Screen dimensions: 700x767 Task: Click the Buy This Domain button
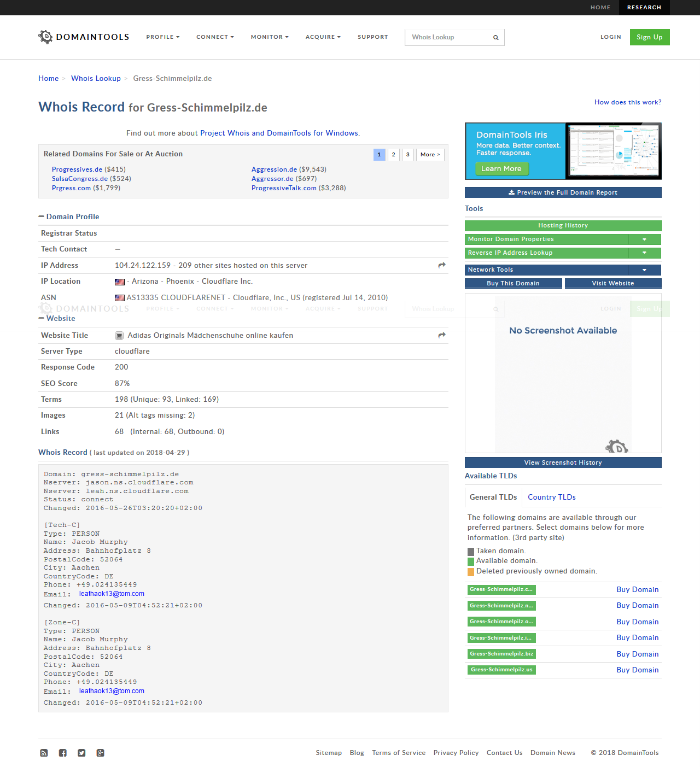[x=513, y=284]
